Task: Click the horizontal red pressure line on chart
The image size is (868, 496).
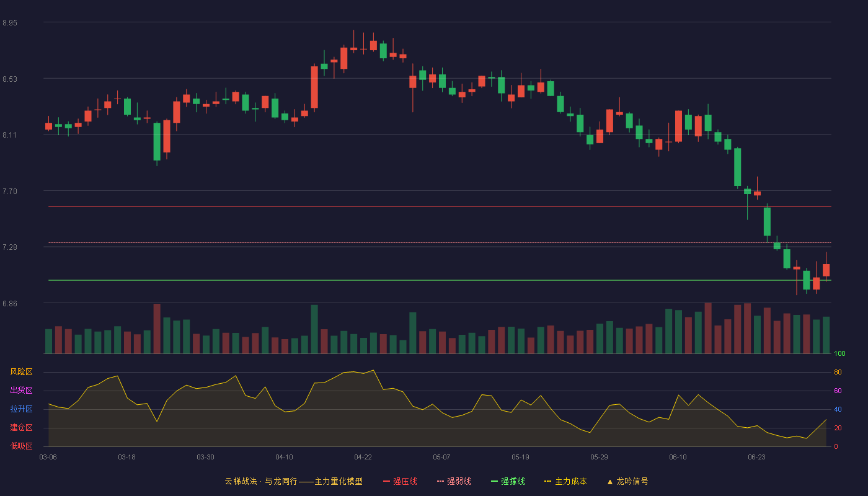Action: click(440, 206)
